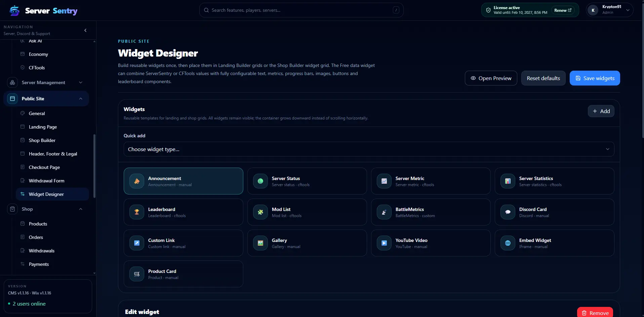Select the Embed Widget globe icon
The height and width of the screenshot is (317, 644).
click(508, 243)
